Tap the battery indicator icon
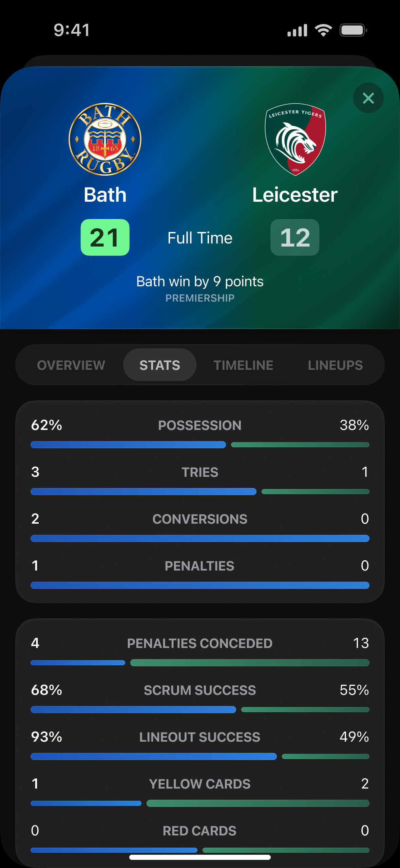 click(x=353, y=30)
